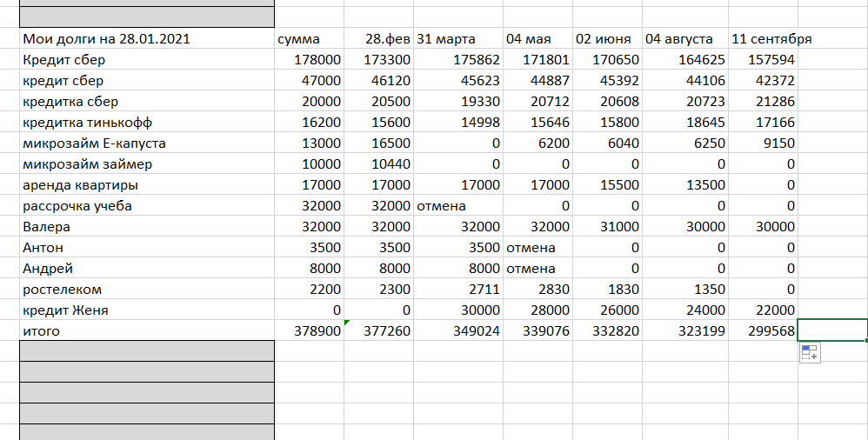Select the 'Кредит сбер' label beside 178000

[147, 59]
